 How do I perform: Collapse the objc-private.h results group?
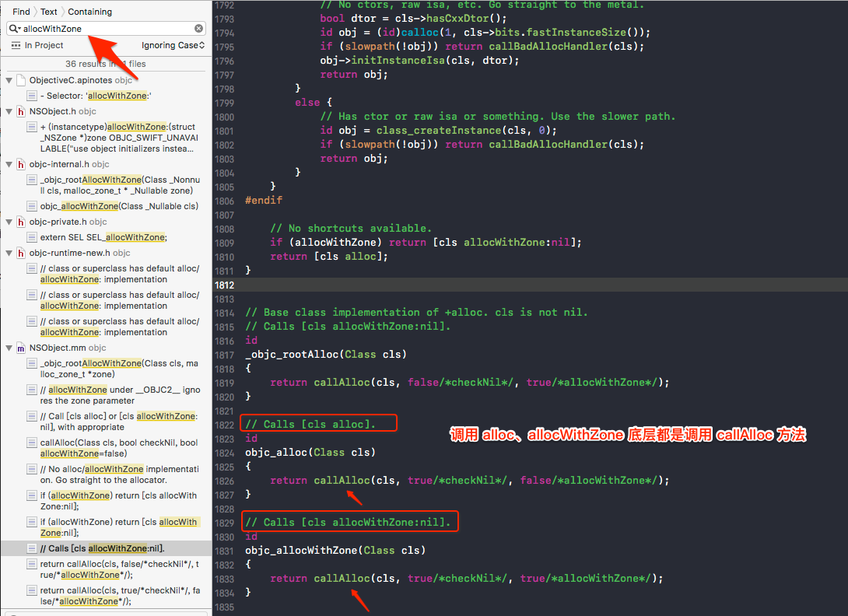click(9, 222)
